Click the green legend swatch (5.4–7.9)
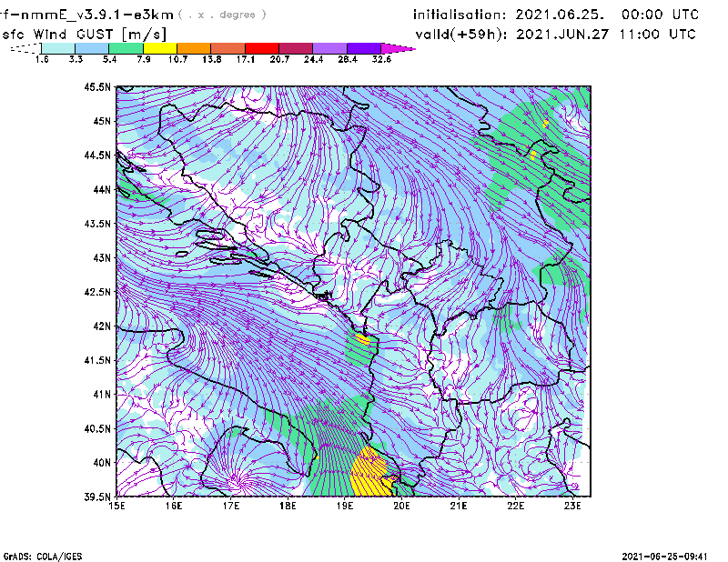 point(126,48)
